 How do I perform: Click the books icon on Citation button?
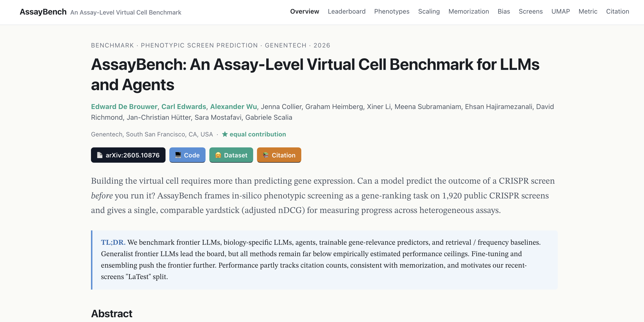point(266,155)
